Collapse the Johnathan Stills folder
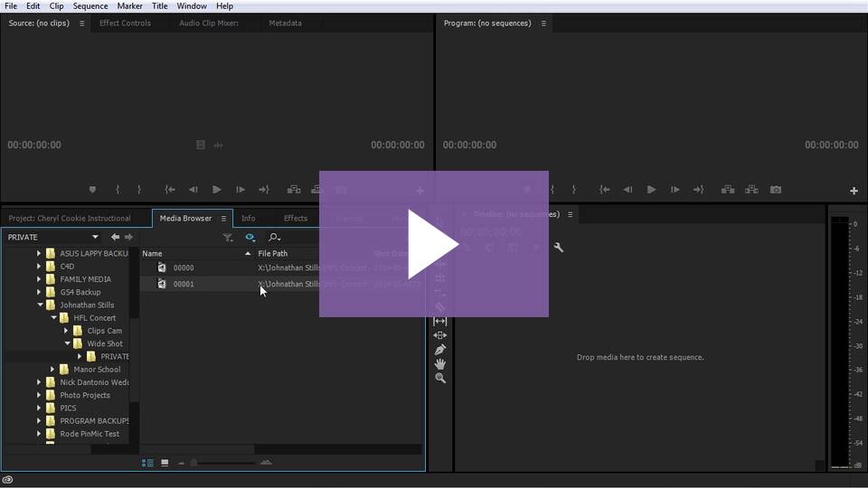Image resolution: width=868 pixels, height=488 pixels. coord(40,305)
